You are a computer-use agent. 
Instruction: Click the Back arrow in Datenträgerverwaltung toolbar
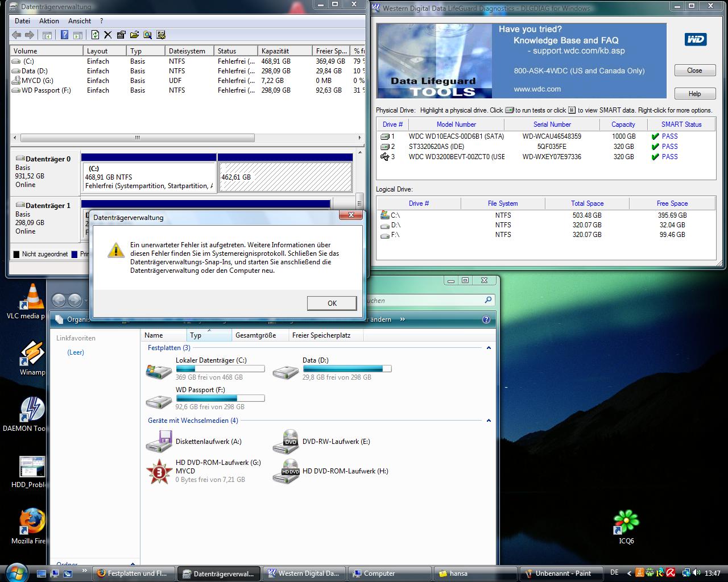point(16,35)
